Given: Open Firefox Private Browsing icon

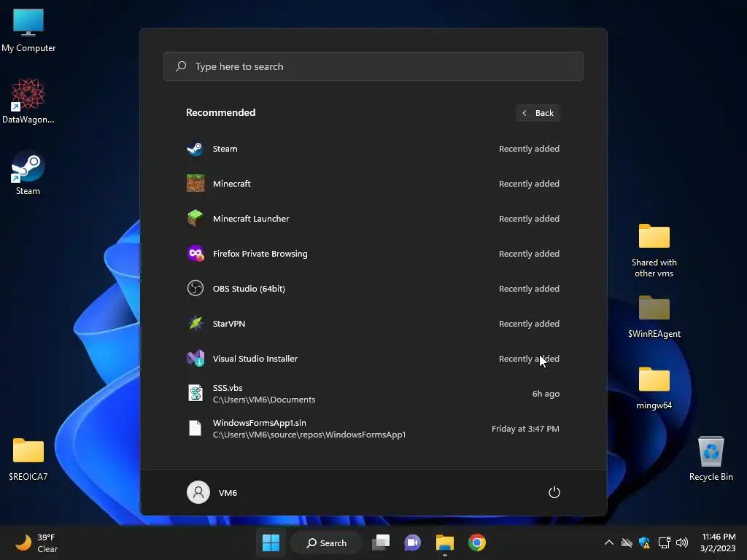Looking at the screenshot, I should (x=196, y=253).
